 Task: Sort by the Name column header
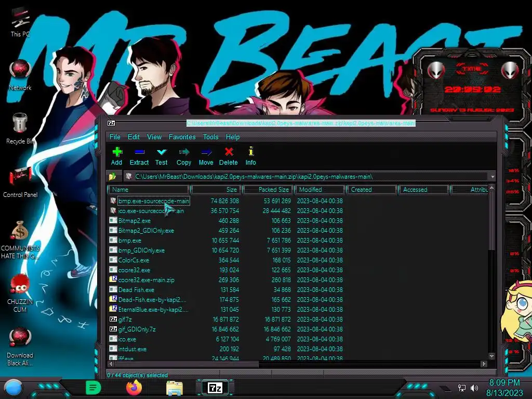click(148, 189)
